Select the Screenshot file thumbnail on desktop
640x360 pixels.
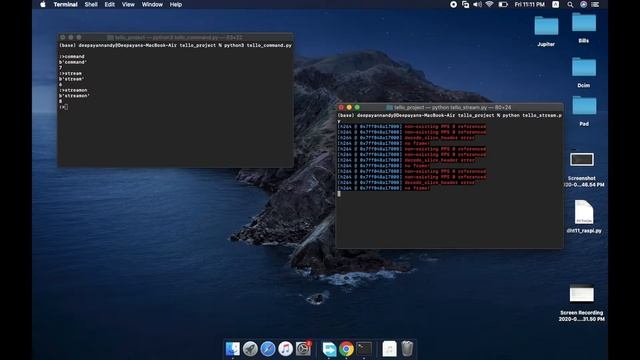tap(582, 159)
